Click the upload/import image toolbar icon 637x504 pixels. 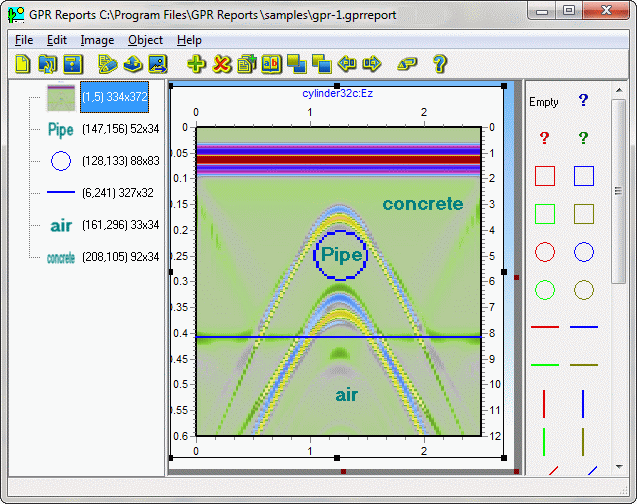[x=133, y=64]
